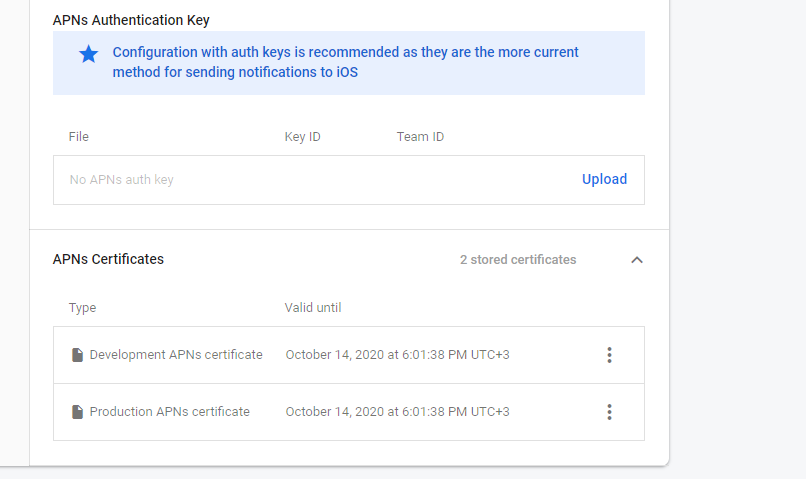806x479 pixels.
Task: Click the star icon in the info banner
Action: [89, 54]
